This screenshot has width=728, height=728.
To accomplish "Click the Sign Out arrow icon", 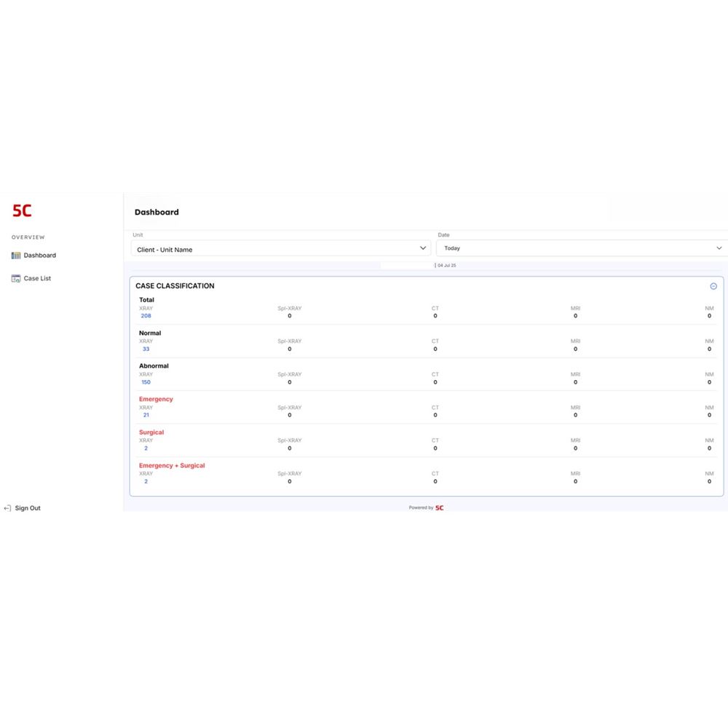I will (7, 508).
